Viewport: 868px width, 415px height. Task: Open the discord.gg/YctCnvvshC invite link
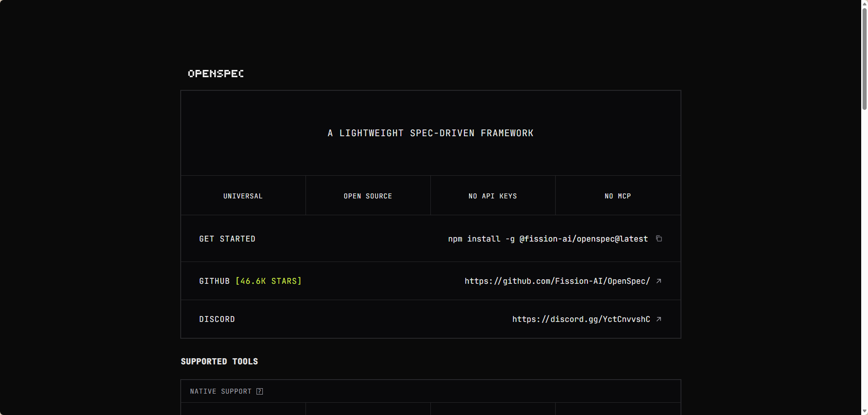tap(581, 319)
